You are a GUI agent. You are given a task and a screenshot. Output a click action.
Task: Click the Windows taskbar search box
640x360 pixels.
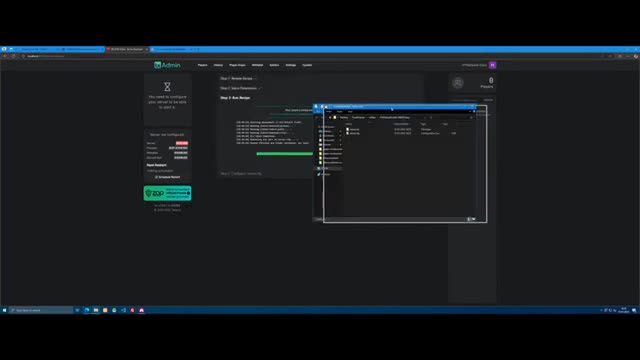41,310
